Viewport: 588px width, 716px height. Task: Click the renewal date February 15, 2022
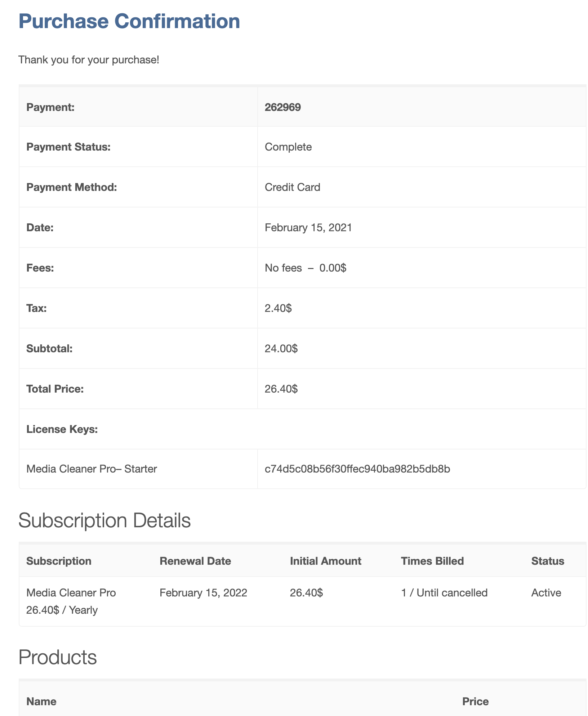(204, 593)
